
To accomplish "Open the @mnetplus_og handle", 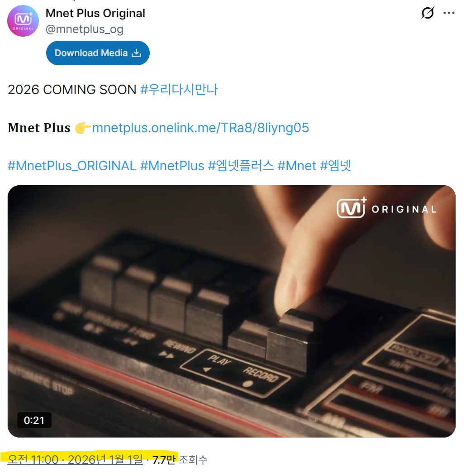I will [x=84, y=29].
